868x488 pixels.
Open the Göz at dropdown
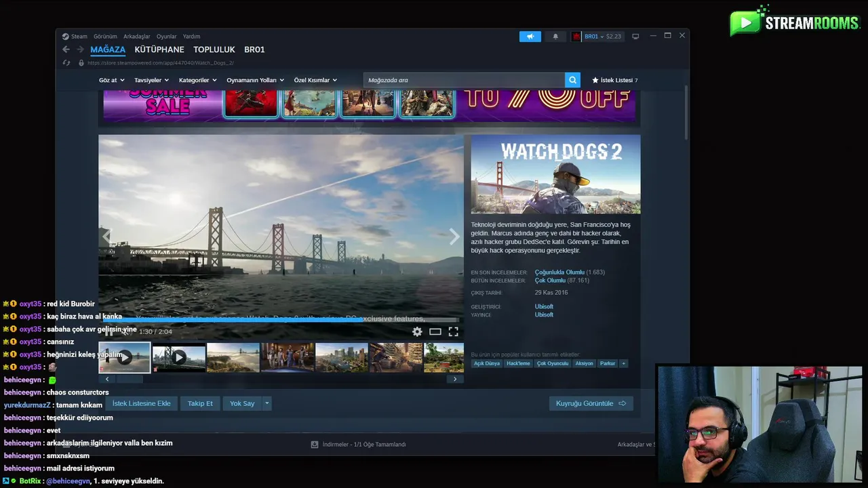111,80
